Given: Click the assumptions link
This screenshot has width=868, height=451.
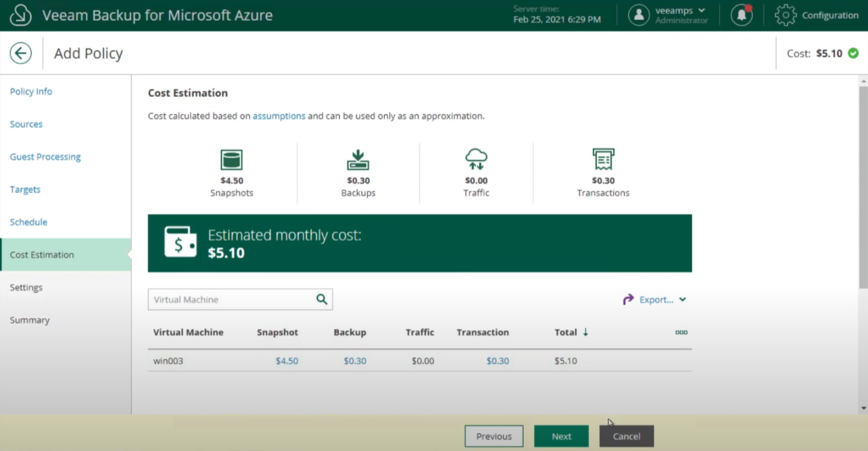Looking at the screenshot, I should pos(279,116).
